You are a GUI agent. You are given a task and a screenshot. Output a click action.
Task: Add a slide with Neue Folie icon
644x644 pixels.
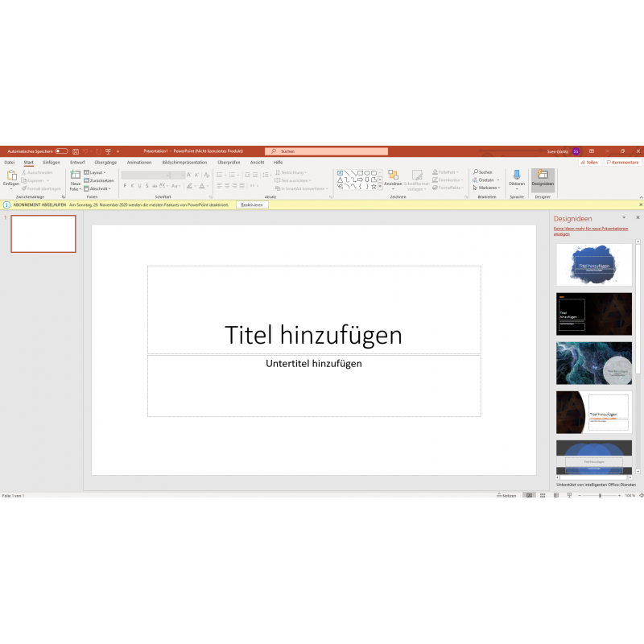click(x=75, y=175)
